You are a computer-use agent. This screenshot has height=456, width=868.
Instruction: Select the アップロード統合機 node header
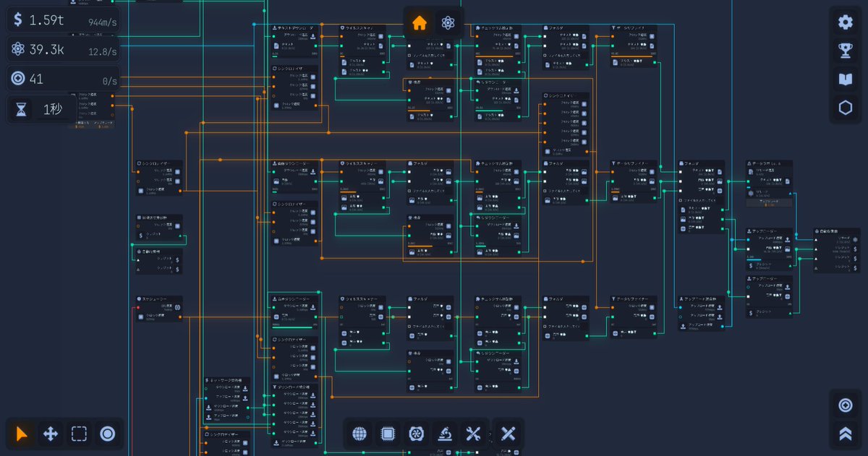coord(702,298)
